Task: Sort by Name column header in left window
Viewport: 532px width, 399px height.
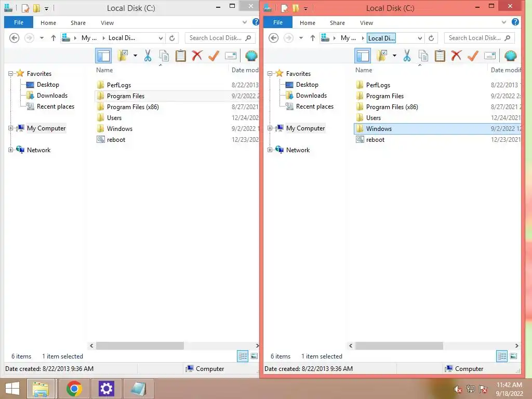Action: point(104,70)
